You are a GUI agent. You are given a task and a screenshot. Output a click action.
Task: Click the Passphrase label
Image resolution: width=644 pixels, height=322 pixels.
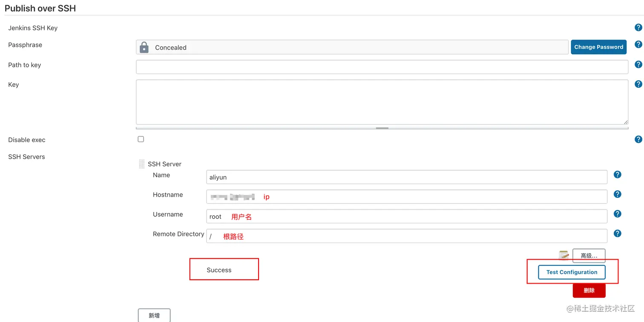(25, 45)
